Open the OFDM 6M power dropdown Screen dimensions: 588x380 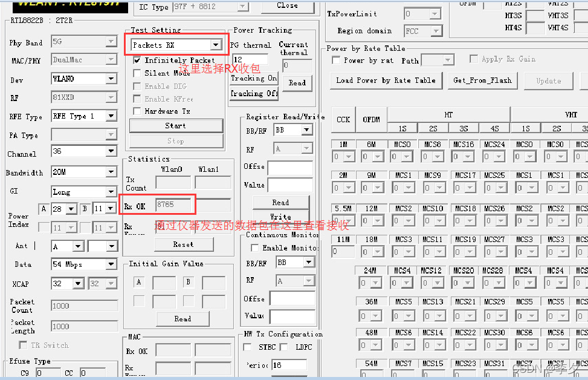tap(378, 157)
